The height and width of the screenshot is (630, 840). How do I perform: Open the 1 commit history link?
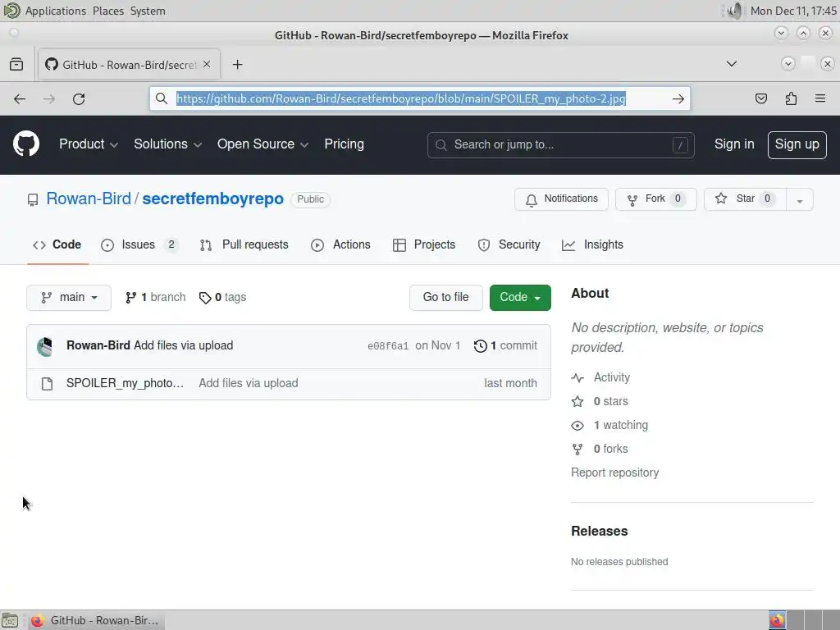tap(505, 346)
